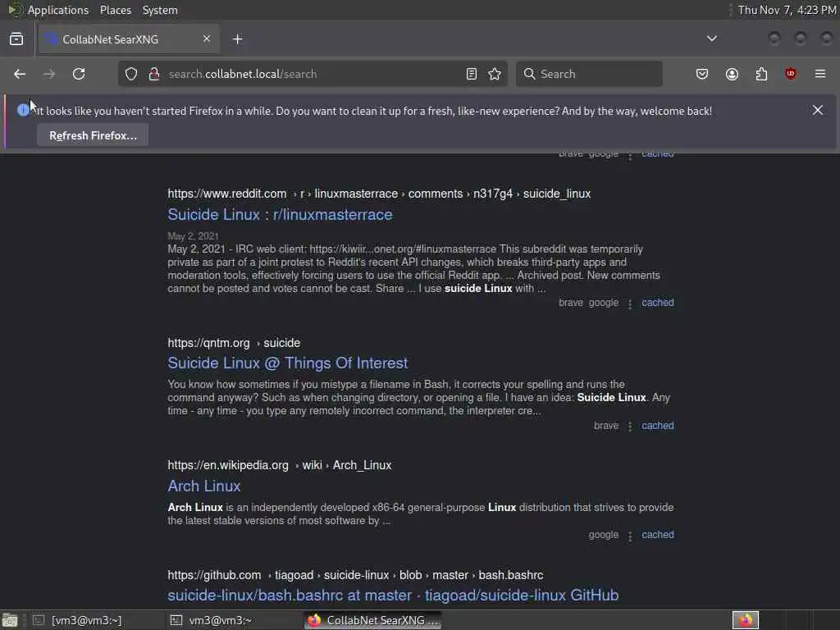The height and width of the screenshot is (630, 840).
Task: Open the Arch Linux Wikipedia result
Action: point(204,486)
